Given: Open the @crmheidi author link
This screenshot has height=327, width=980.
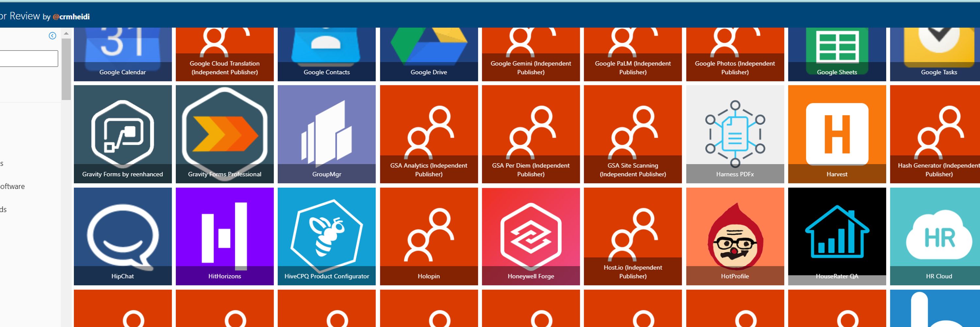Looking at the screenshot, I should coord(71,17).
